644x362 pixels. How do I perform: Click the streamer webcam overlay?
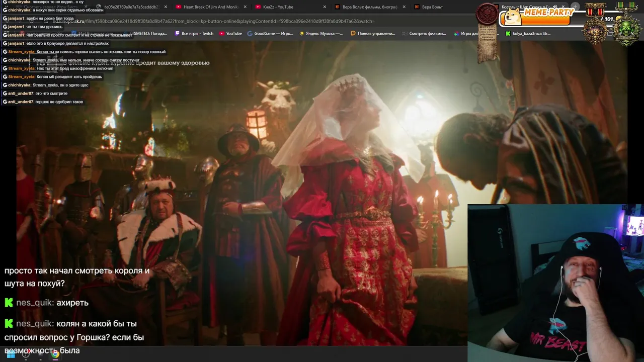coord(555,283)
